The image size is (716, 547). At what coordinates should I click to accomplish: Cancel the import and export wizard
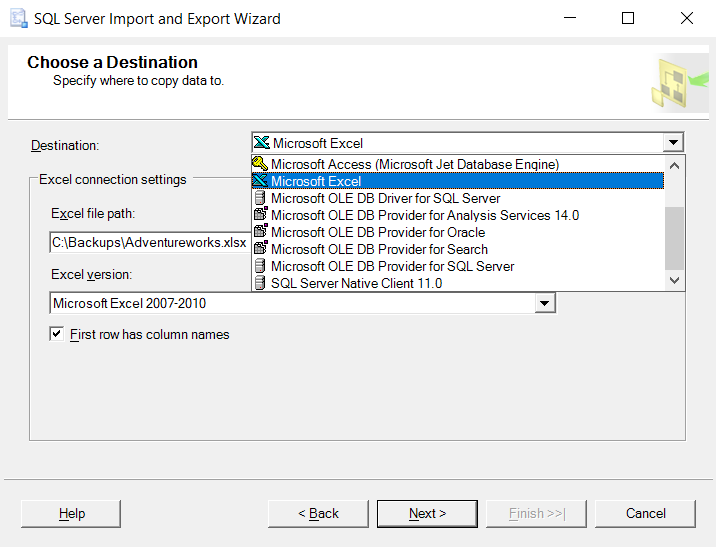[645, 514]
